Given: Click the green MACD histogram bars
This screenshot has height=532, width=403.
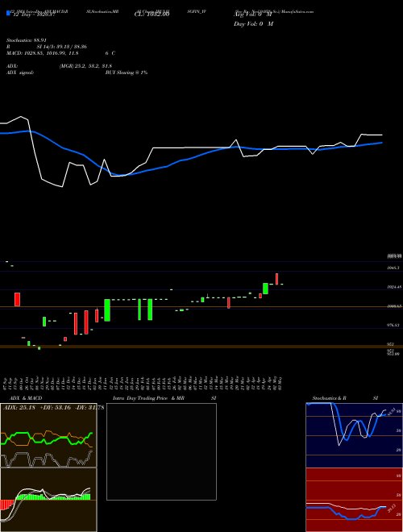Looking at the screenshot, I should tap(53, 497).
